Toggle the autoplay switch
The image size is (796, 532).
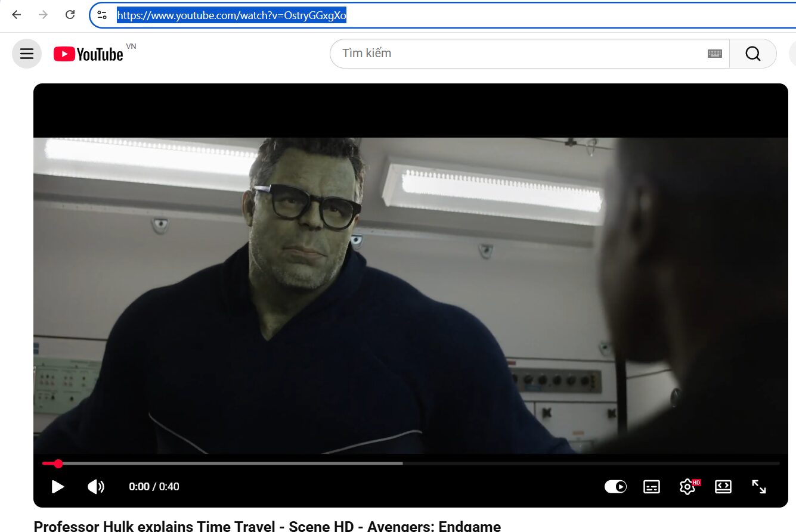pos(615,487)
